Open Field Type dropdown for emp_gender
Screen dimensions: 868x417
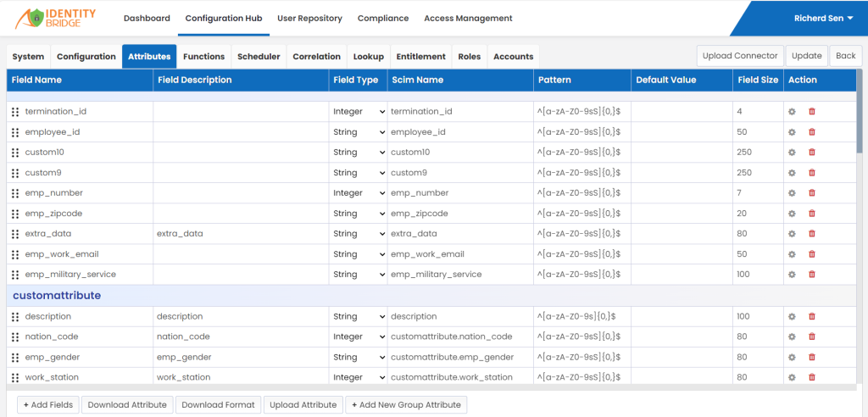click(359, 357)
